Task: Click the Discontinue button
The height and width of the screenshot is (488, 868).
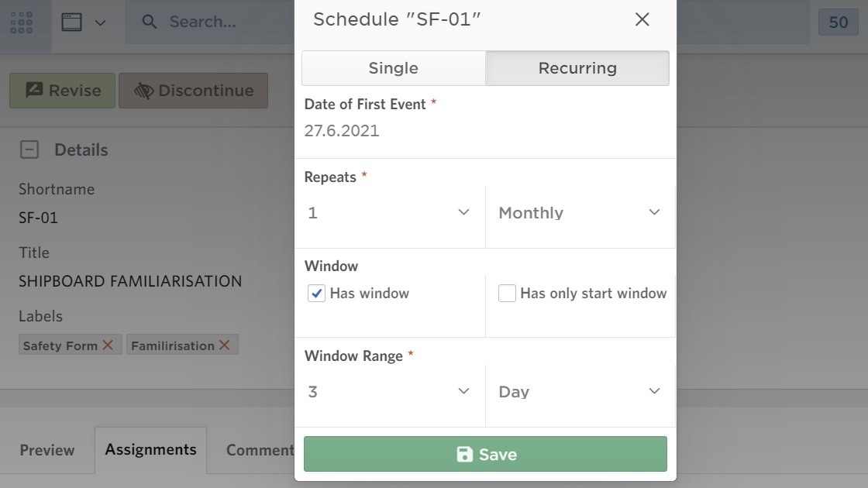Action: (192, 90)
